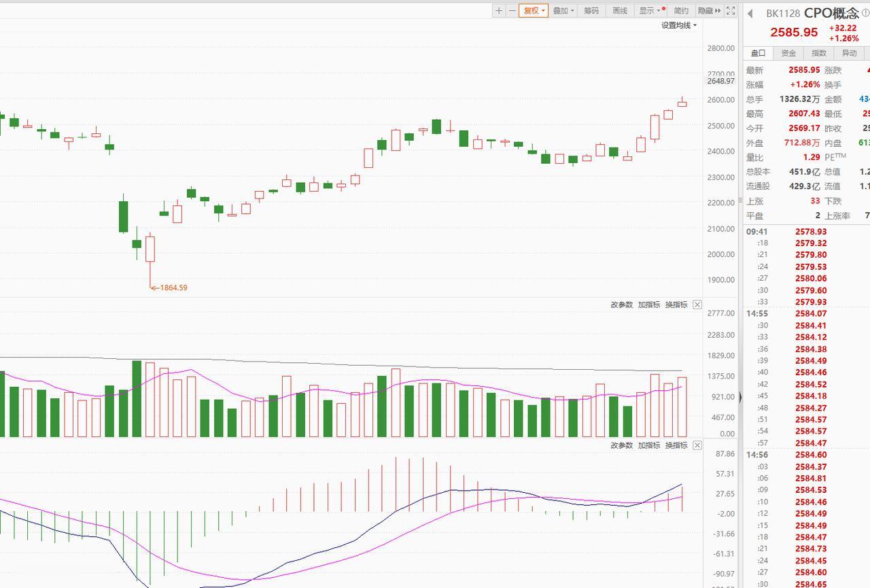The image size is (870, 588).
Task: Click the 外盘 value 712.88万
Action: 801,143
